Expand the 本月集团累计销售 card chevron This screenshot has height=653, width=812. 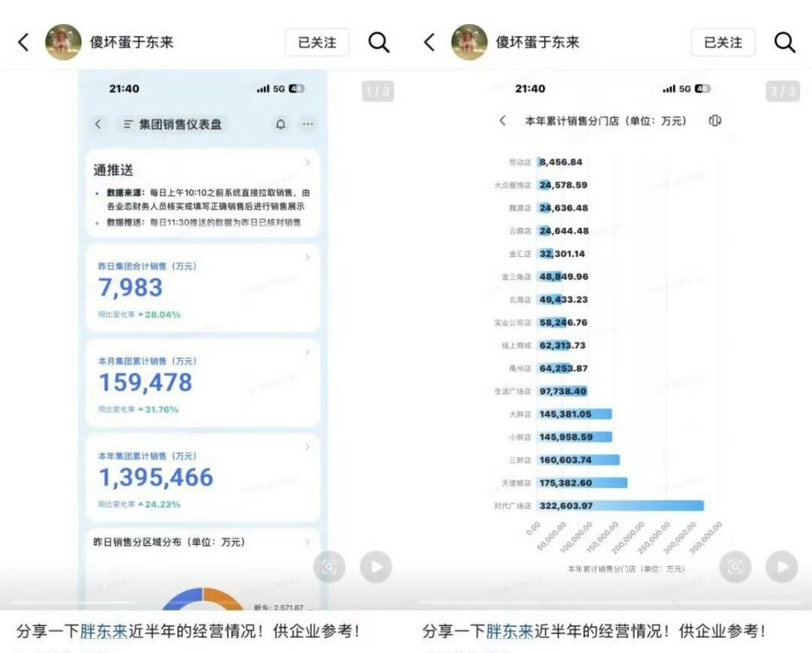308,352
